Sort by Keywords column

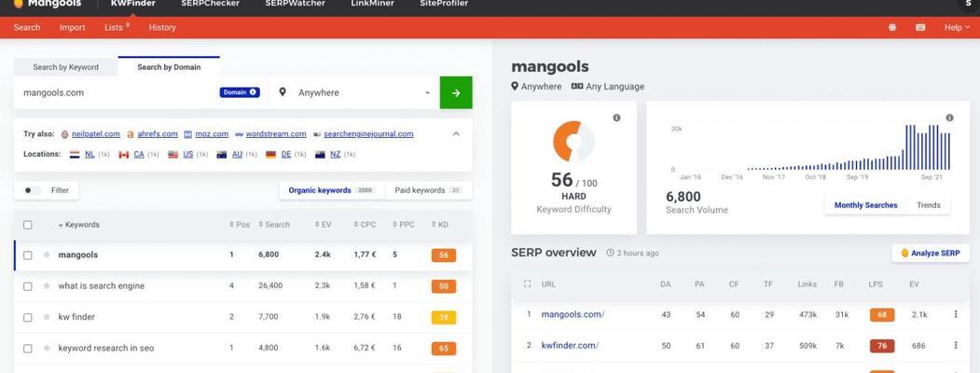point(78,225)
